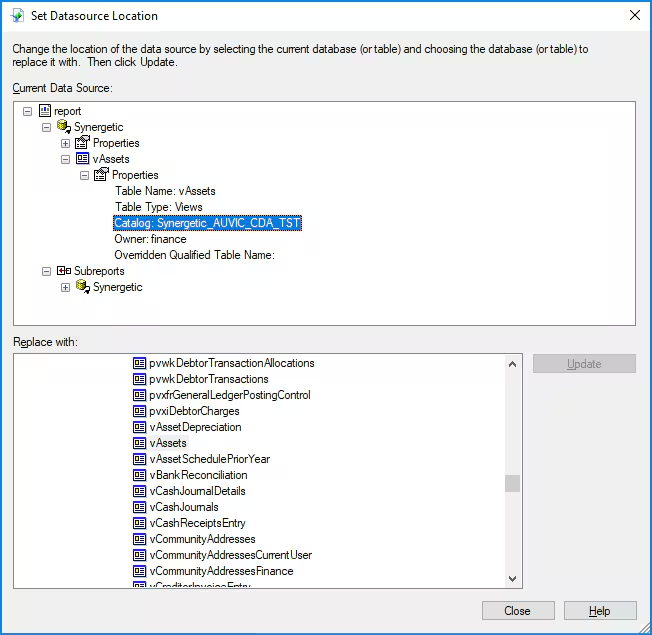Click the vCashReceiptsEntry table icon

point(139,523)
